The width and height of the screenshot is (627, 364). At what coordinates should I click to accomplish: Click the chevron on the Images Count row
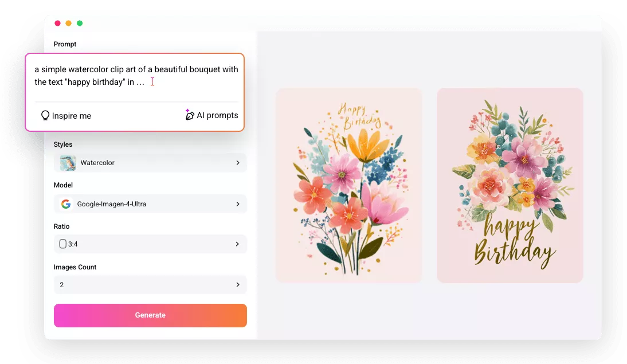(238, 284)
